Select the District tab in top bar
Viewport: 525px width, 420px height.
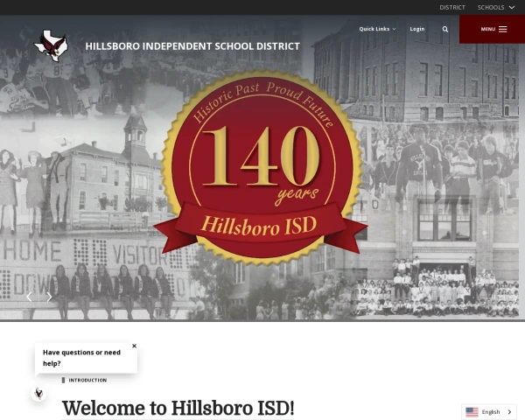pyautogui.click(x=452, y=7)
